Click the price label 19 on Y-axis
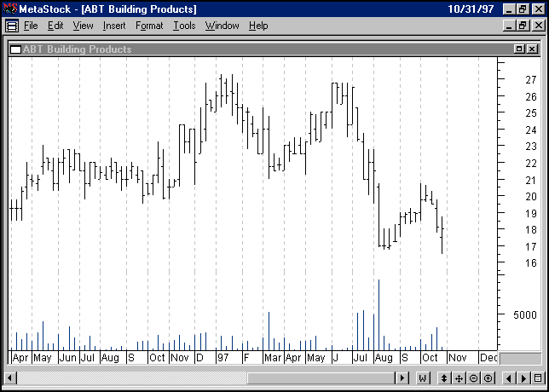This screenshot has height=392, width=549. (531, 214)
